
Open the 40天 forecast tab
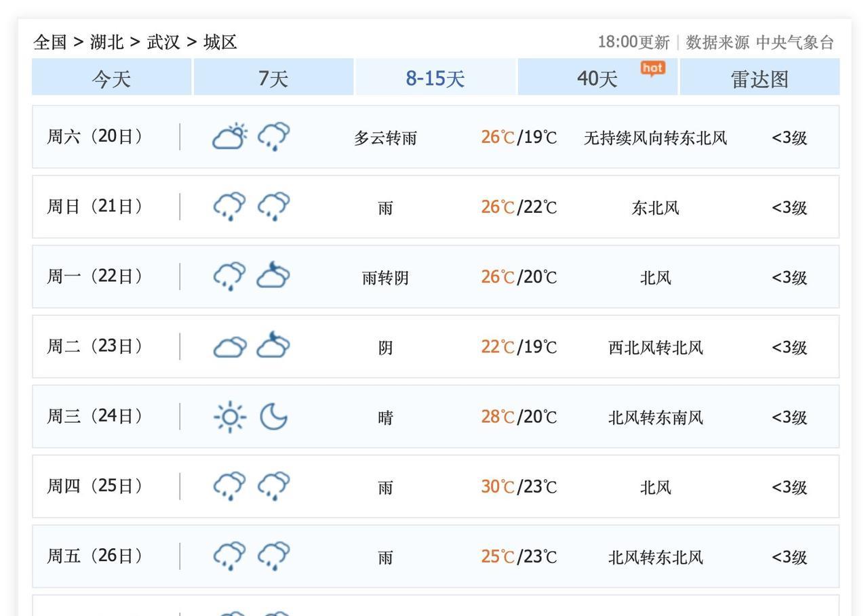point(597,79)
